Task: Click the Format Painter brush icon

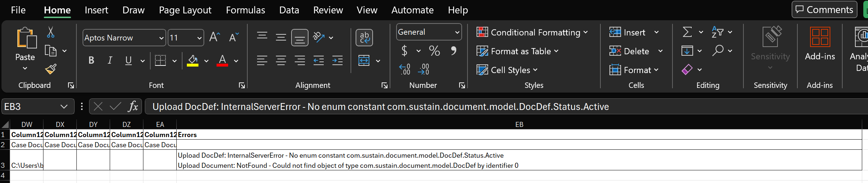Action: point(51,69)
